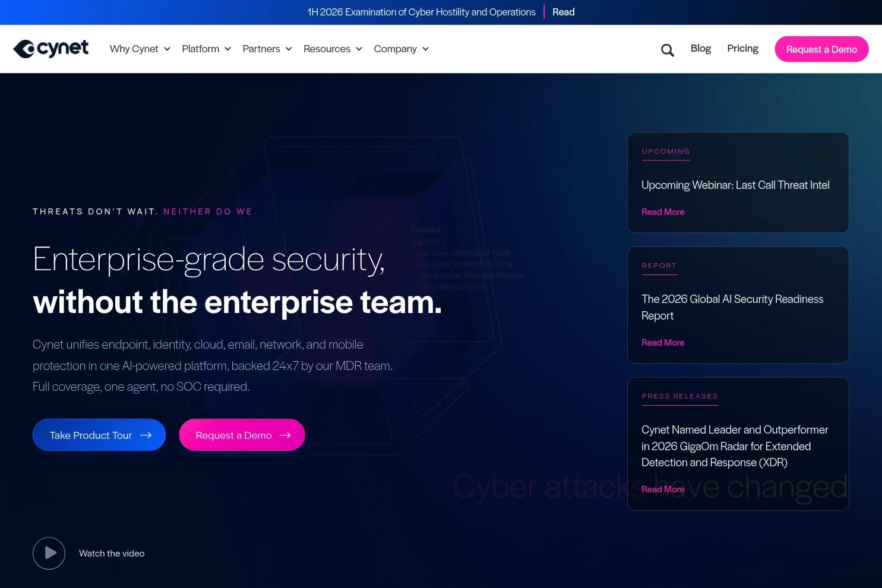Viewport: 882px width, 588px height.
Task: Click the Cynet logo
Action: 51,49
